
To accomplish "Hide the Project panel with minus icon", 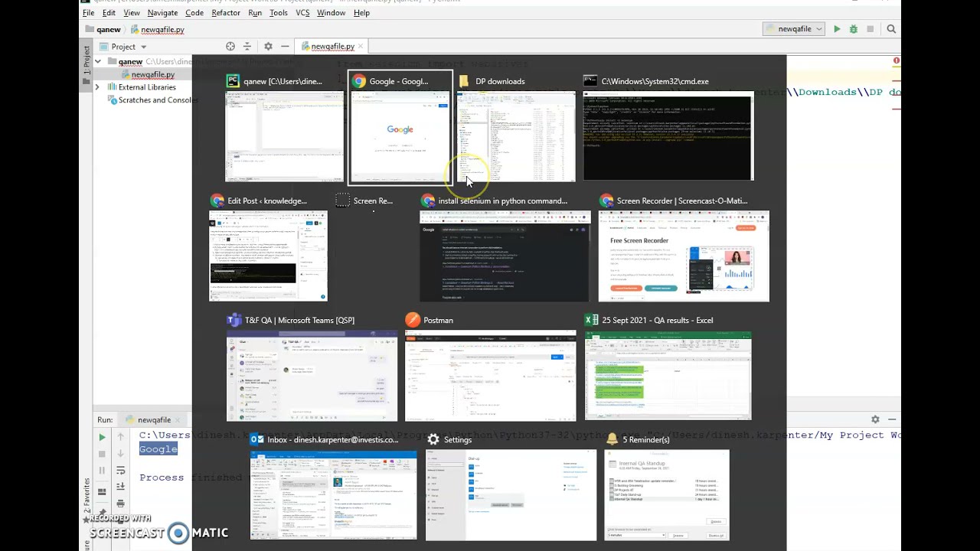I will [x=285, y=47].
